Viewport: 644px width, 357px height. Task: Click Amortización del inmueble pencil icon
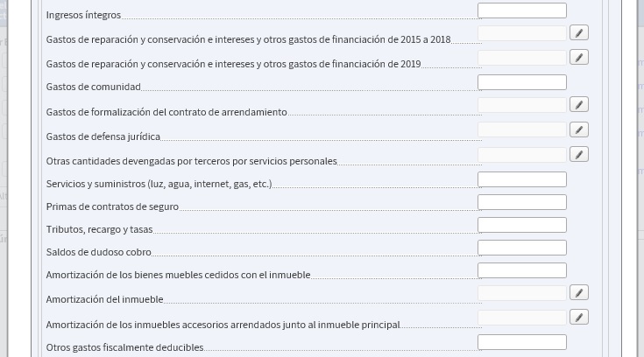click(x=578, y=292)
